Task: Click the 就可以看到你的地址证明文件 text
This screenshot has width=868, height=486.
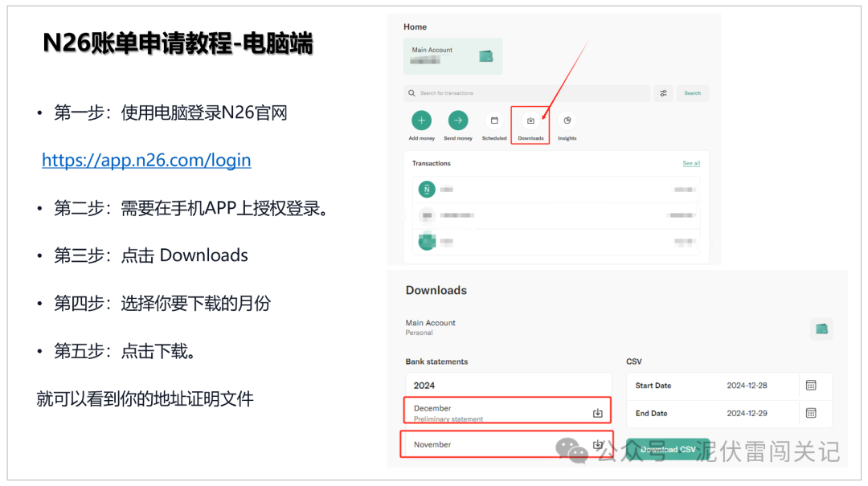Action: click(145, 398)
